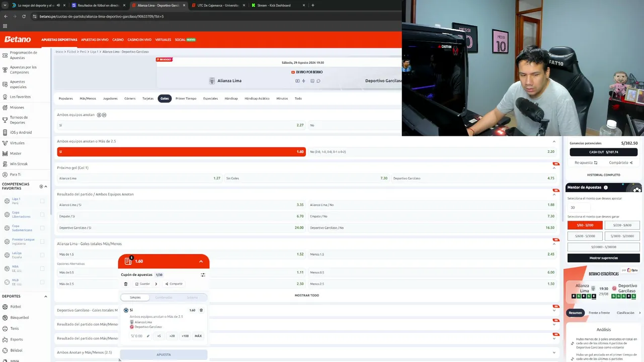Screen dimensions: 644x362
Task: Open Para Ti in the sidebar
Action: point(15,174)
